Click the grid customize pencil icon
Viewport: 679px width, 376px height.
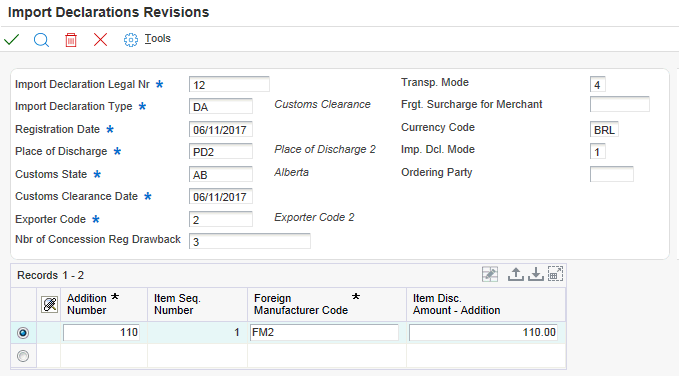point(490,274)
